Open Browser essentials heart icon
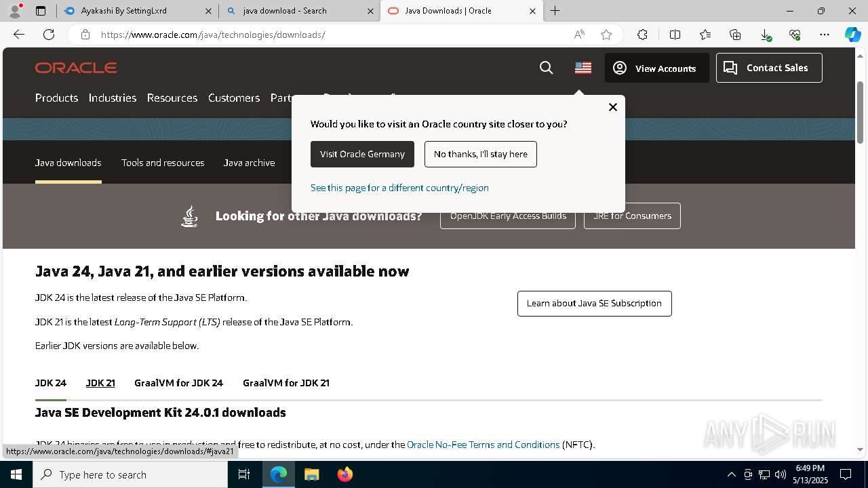 click(x=795, y=35)
